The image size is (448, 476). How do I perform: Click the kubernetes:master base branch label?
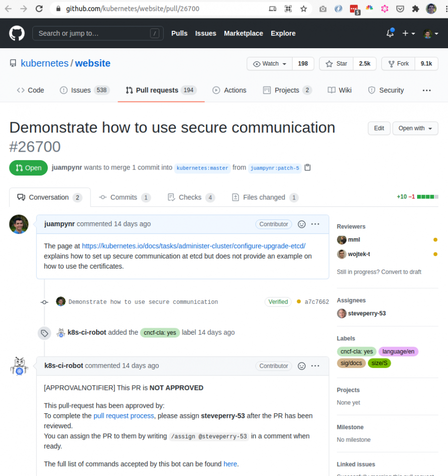(x=202, y=168)
